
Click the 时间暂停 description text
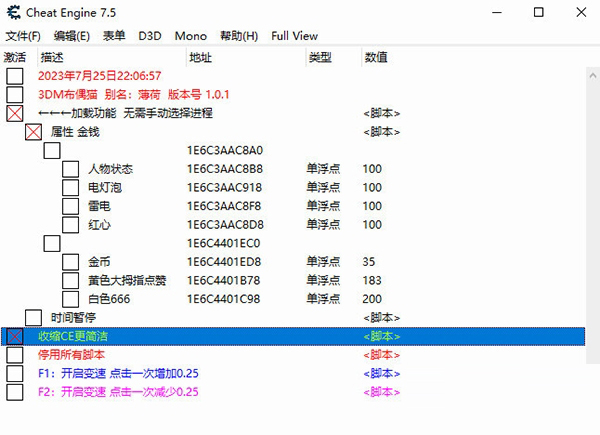click(x=73, y=318)
